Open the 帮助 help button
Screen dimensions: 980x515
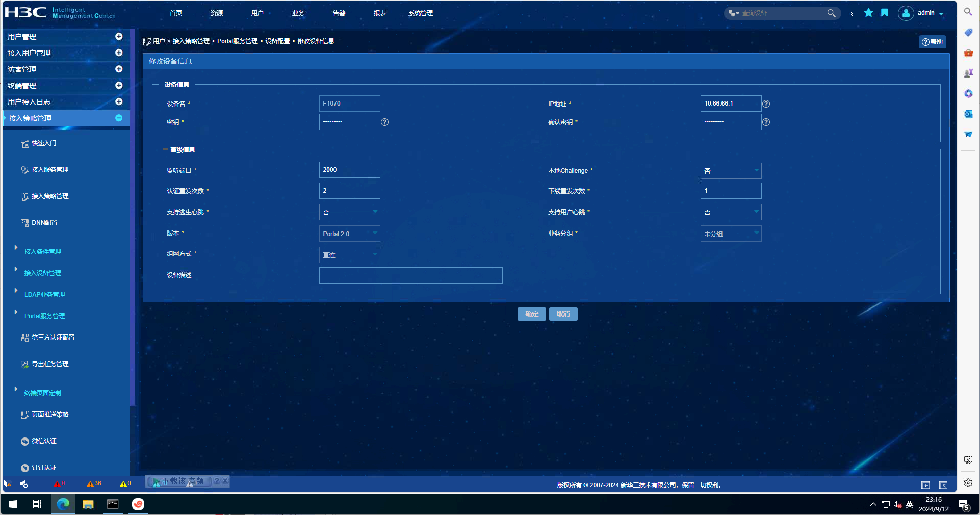(x=932, y=42)
